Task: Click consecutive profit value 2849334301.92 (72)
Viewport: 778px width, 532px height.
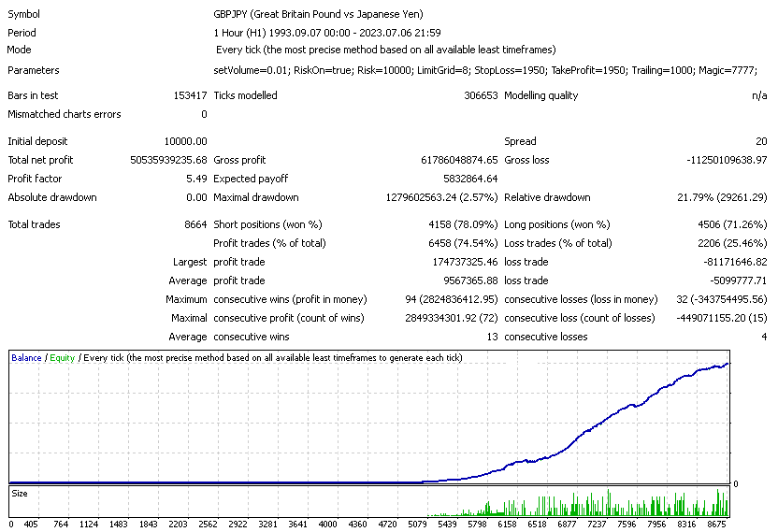Action: 451,318
